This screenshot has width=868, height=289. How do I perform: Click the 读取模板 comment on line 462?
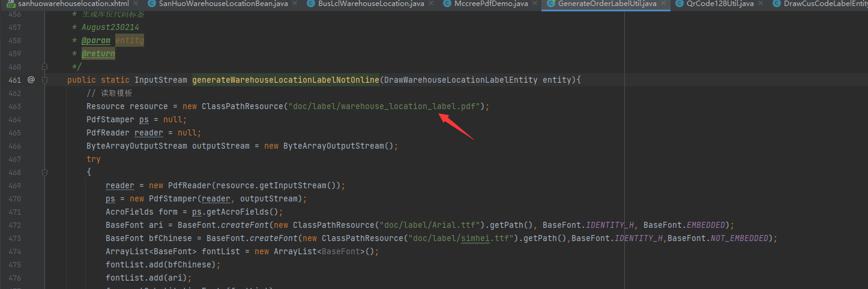109,93
